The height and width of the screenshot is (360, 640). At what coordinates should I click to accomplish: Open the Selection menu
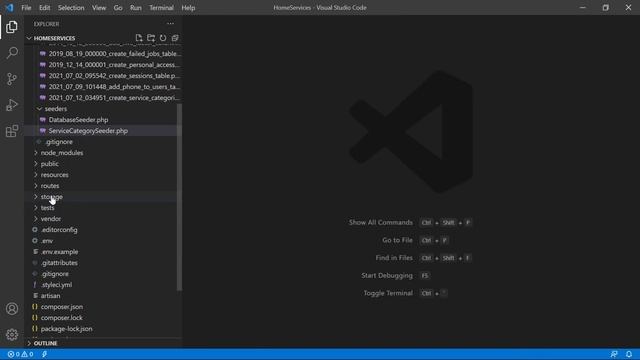click(71, 8)
